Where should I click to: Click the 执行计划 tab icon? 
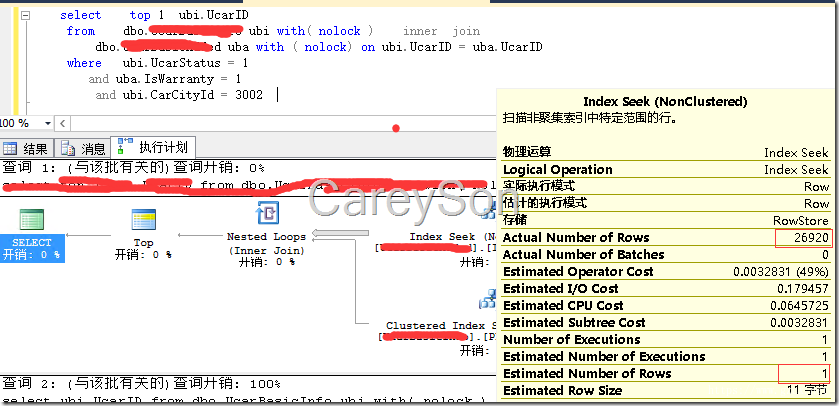pyautogui.click(x=125, y=147)
